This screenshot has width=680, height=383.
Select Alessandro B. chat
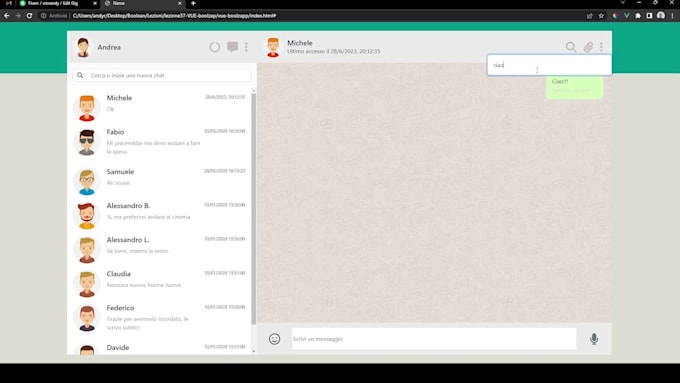pos(161,215)
